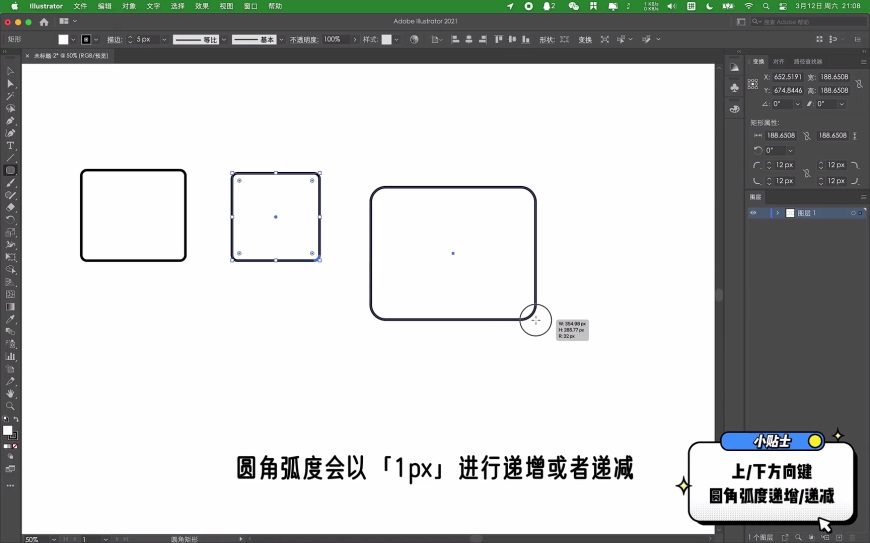Image resolution: width=870 pixels, height=543 pixels.
Task: Select the Magic Wand tool
Action: (10, 96)
